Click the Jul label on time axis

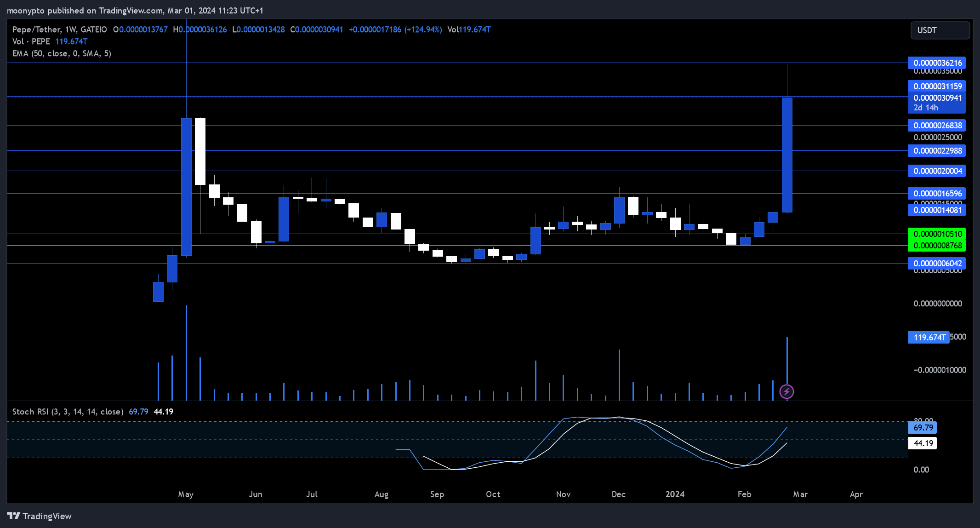312,494
